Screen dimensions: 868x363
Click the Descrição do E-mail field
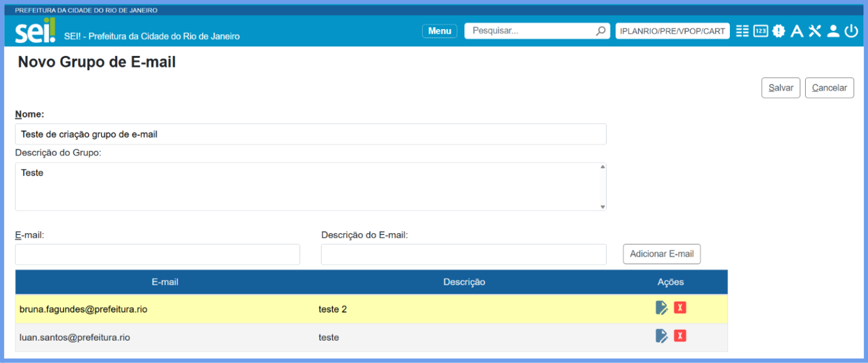pos(463,254)
